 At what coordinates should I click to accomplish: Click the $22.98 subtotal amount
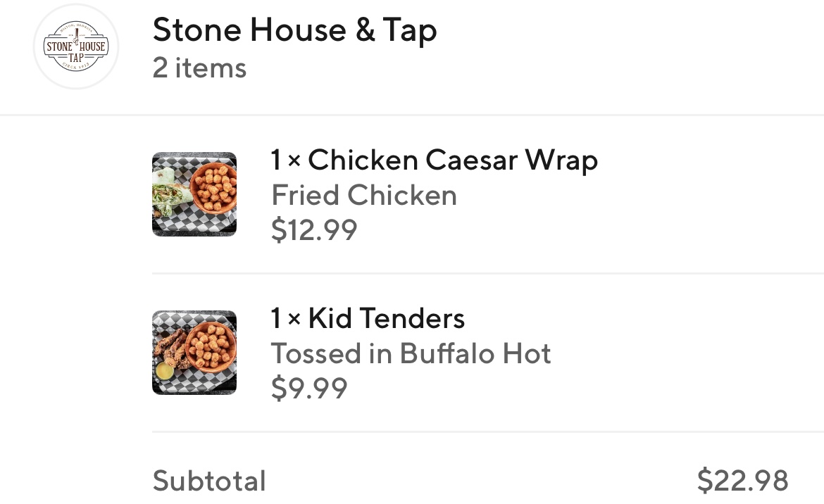point(742,481)
